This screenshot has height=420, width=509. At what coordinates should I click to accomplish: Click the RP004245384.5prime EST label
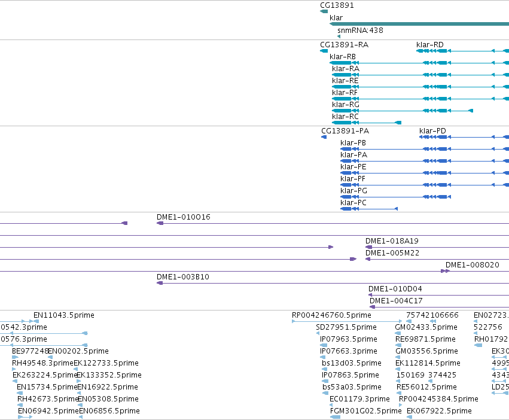point(438,399)
